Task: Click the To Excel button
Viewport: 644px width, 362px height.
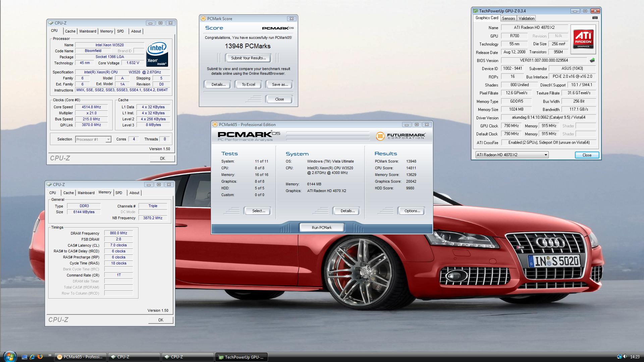Action: tap(249, 84)
